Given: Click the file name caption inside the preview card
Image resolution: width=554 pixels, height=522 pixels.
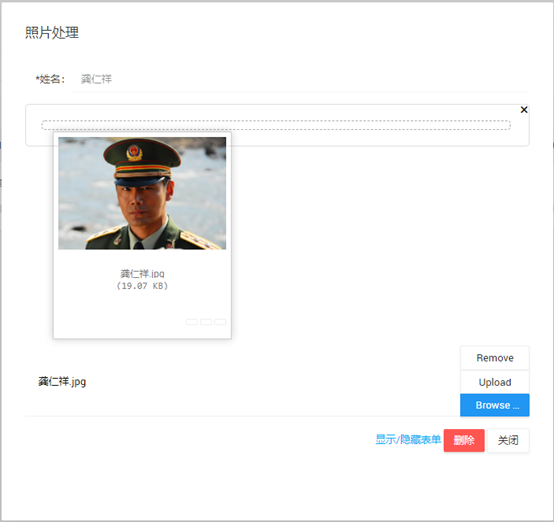Looking at the screenshot, I should coord(142,274).
